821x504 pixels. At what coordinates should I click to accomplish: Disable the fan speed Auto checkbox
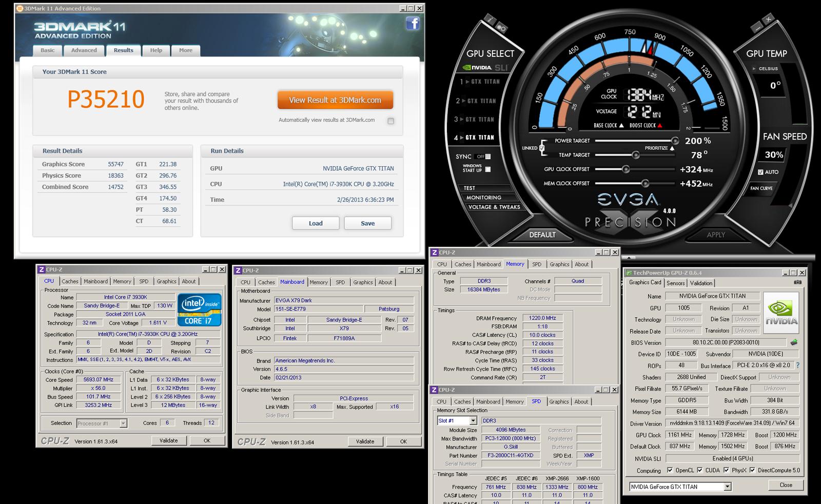point(760,172)
